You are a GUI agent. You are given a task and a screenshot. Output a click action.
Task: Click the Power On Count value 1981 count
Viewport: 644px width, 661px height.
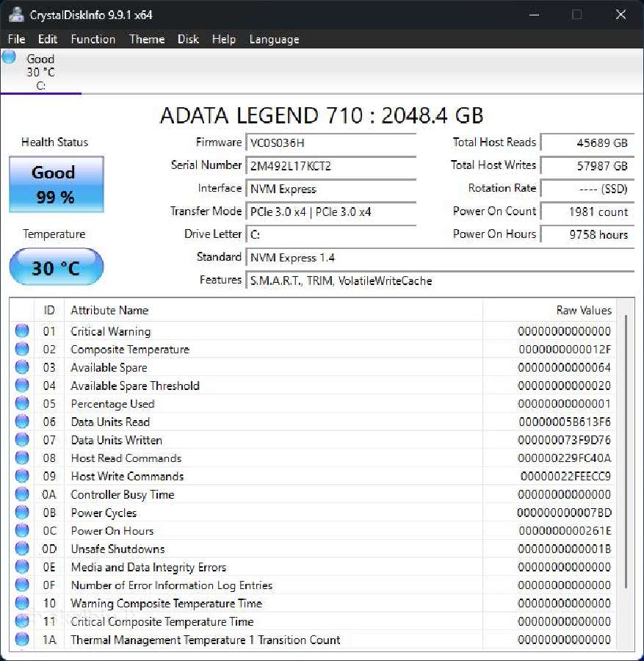pos(587,212)
